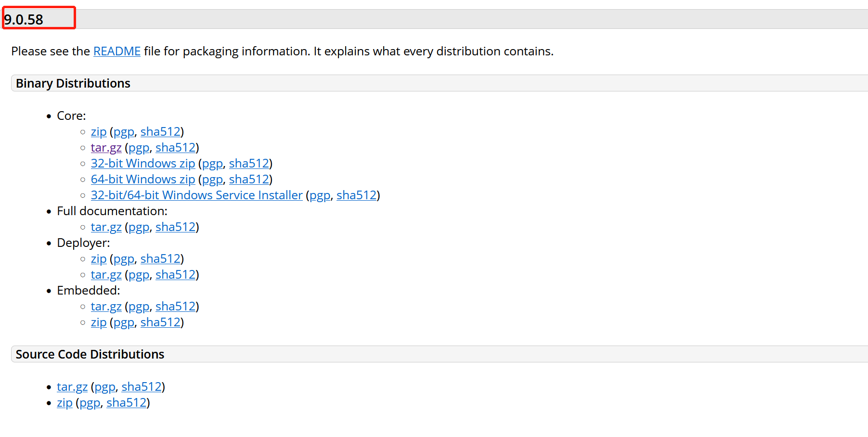This screenshot has width=868, height=437.
Task: Download the Core zip distribution
Action: (99, 132)
